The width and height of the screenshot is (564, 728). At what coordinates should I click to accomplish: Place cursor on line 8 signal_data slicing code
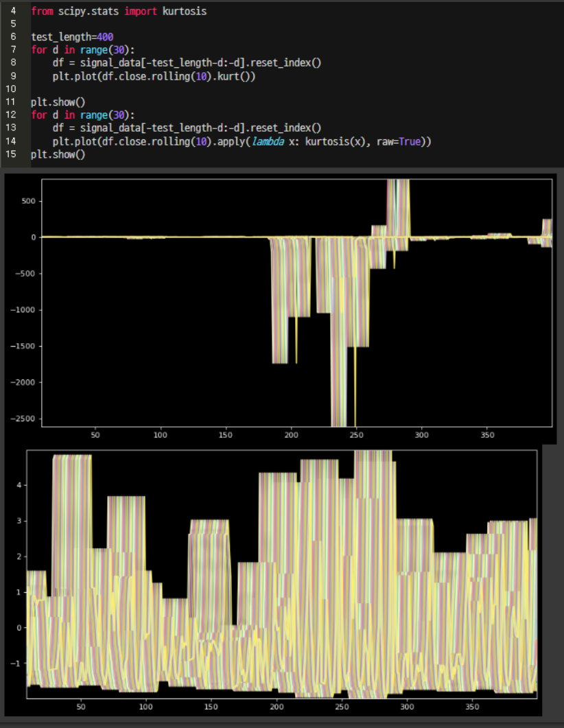pyautogui.click(x=187, y=62)
